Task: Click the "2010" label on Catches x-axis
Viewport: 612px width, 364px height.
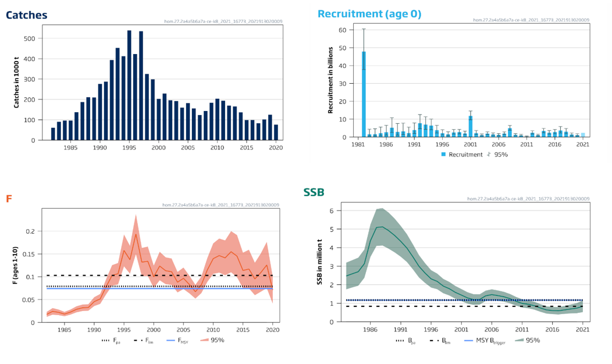Action: [217, 148]
